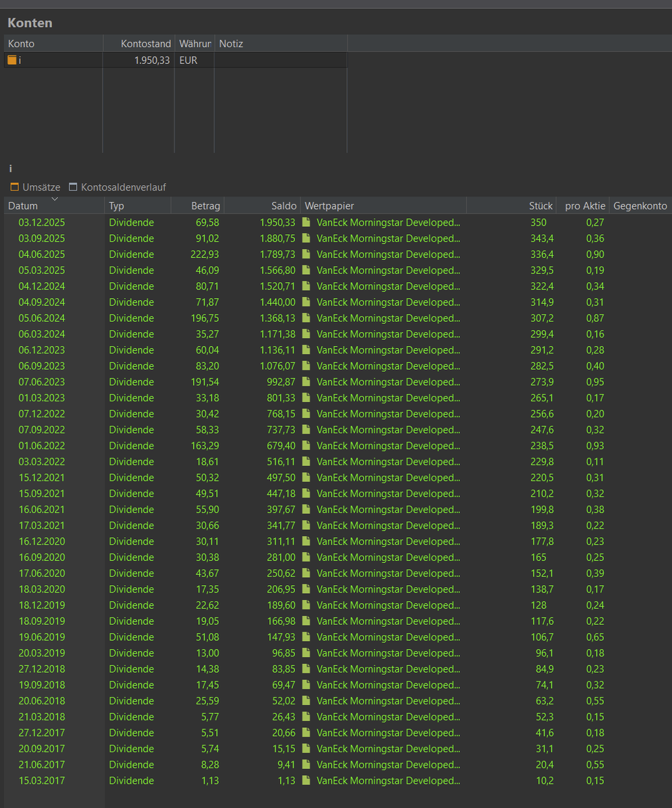
Task: Select the amount 17,35 in Betrag column
Action: 207,589
